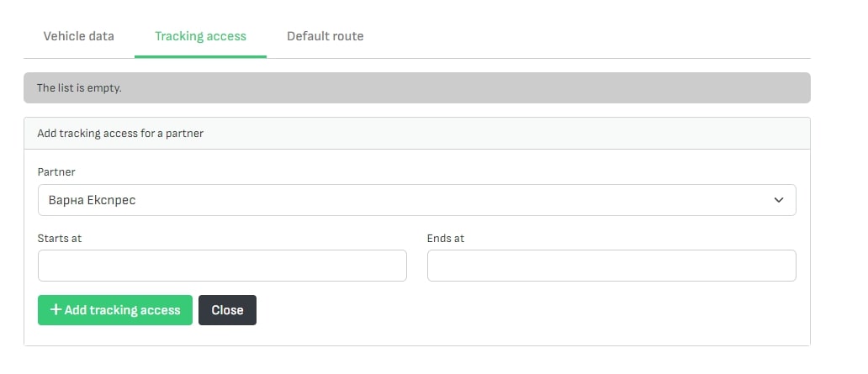Focus the Ends at date field
The image size is (868, 374).
tap(611, 266)
